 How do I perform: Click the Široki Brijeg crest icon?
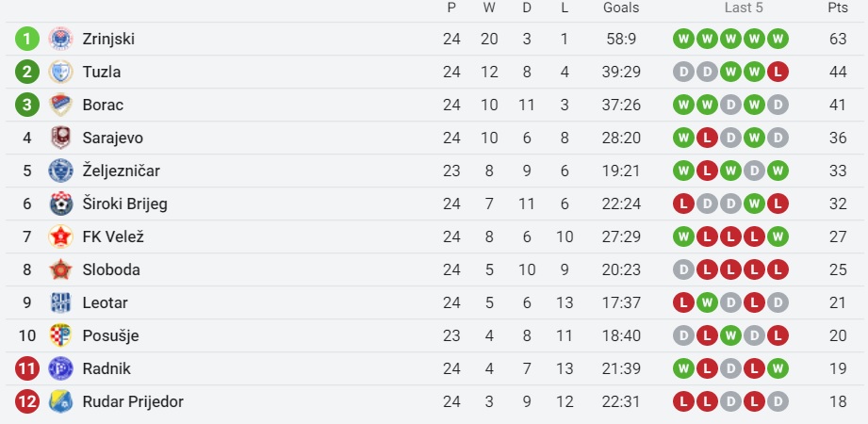coord(60,204)
